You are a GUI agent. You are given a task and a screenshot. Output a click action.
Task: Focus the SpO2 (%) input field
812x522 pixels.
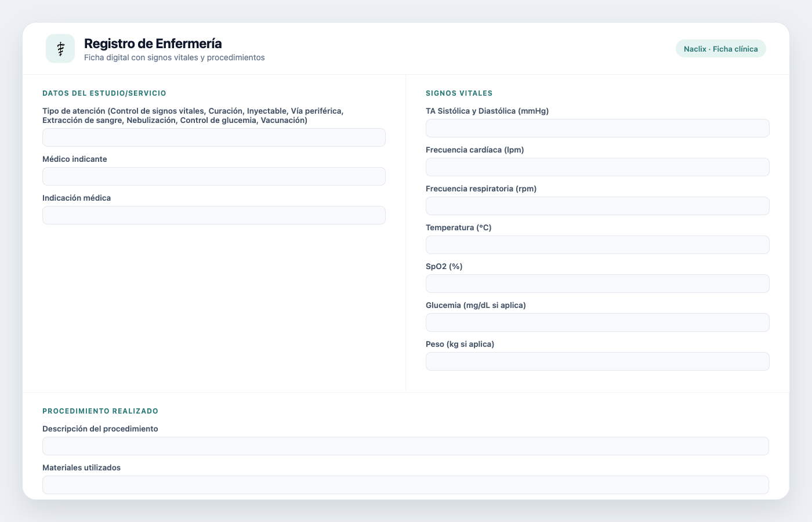pyautogui.click(x=597, y=284)
